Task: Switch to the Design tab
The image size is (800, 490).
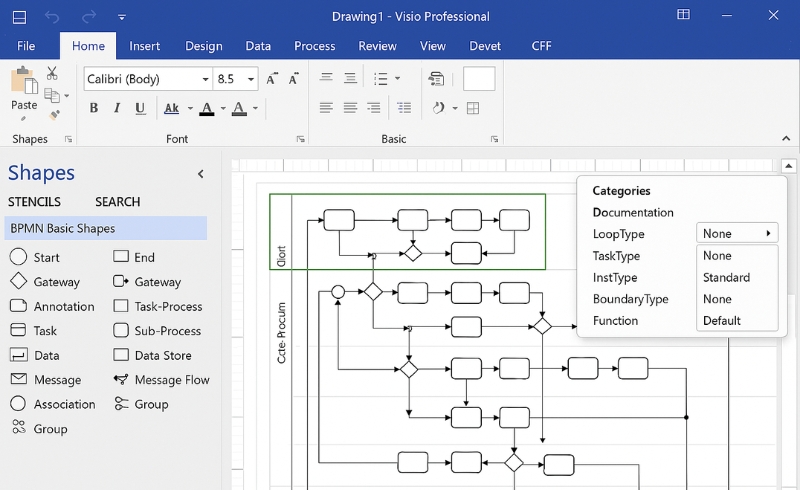Action: (x=204, y=46)
